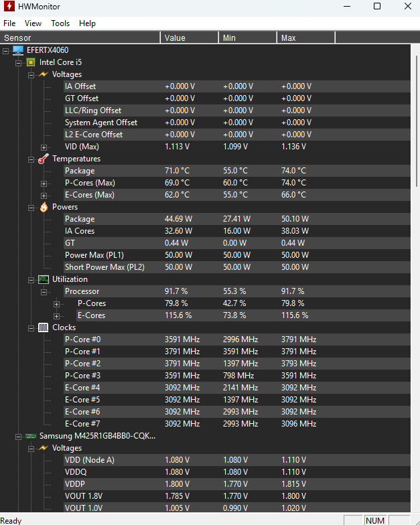420x525 pixels.
Task: Expand P-Cores (Max) temperature entry
Action: click(44, 183)
